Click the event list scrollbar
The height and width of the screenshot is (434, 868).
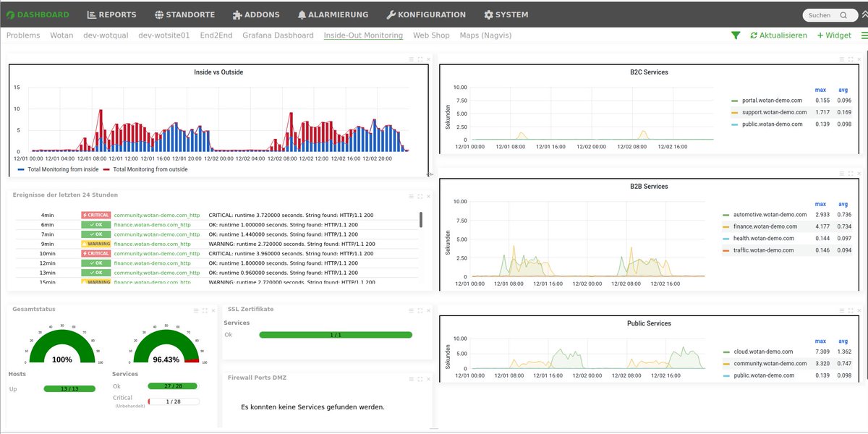coord(421,220)
